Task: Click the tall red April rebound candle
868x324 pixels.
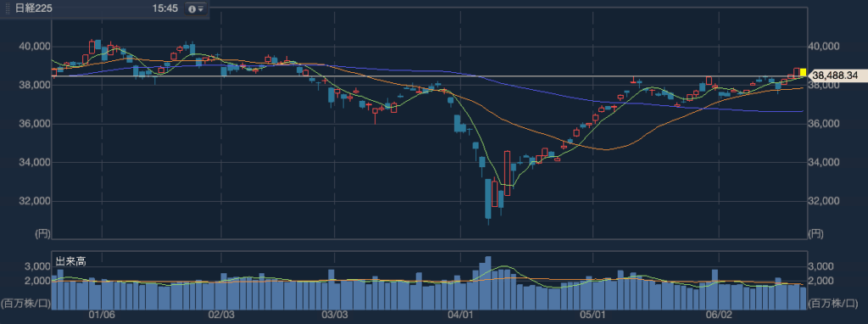Action: click(x=507, y=173)
